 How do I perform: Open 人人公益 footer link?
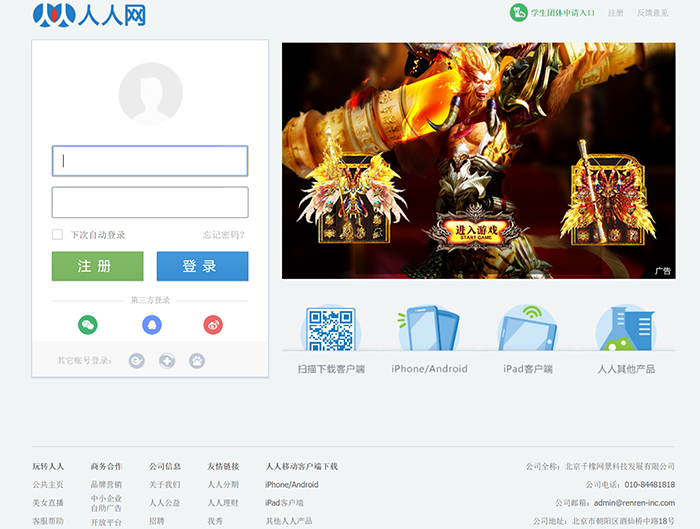pos(165,503)
